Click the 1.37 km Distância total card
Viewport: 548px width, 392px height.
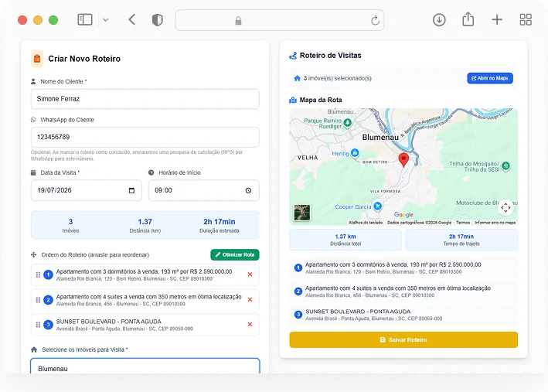click(x=345, y=240)
